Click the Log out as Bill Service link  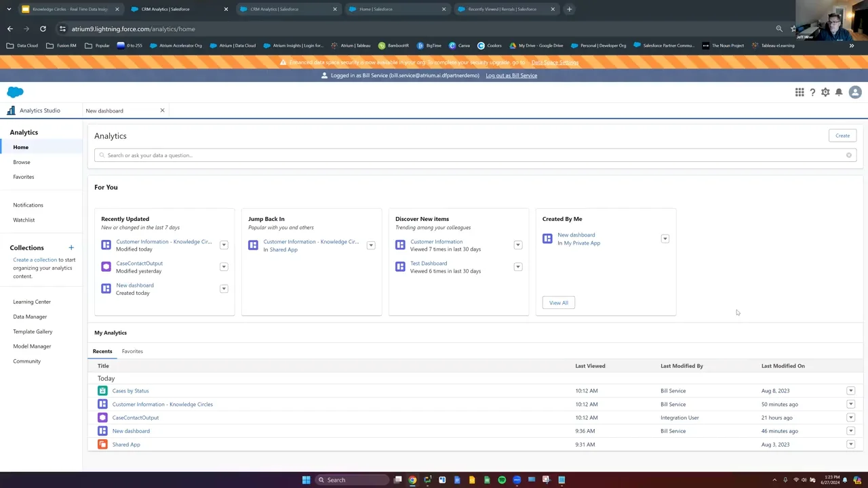(511, 75)
